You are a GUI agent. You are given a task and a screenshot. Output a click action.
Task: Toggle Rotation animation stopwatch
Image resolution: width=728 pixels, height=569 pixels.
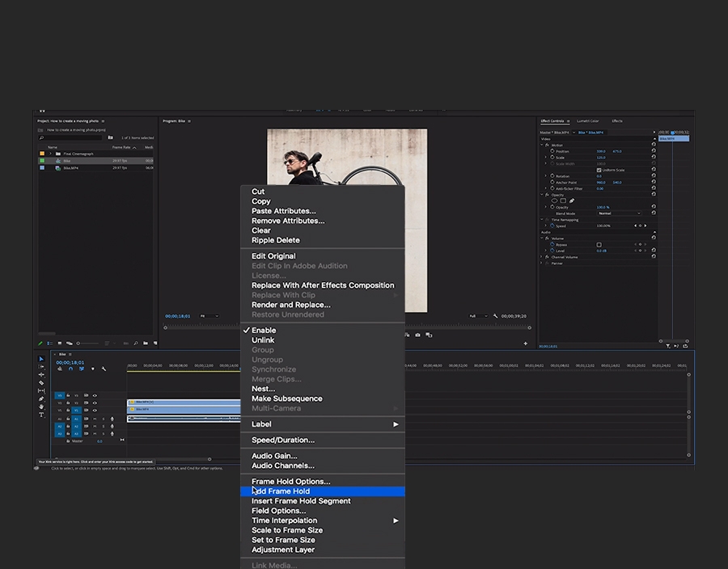(552, 176)
